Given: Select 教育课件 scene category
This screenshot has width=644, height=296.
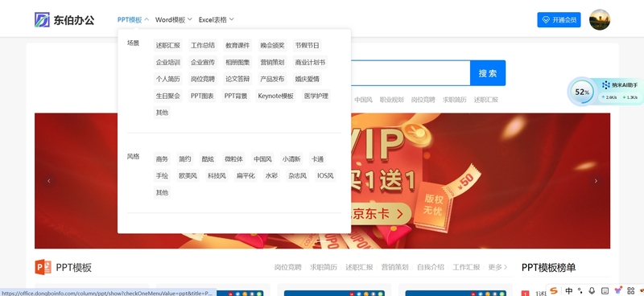Looking at the screenshot, I should coord(237,46).
